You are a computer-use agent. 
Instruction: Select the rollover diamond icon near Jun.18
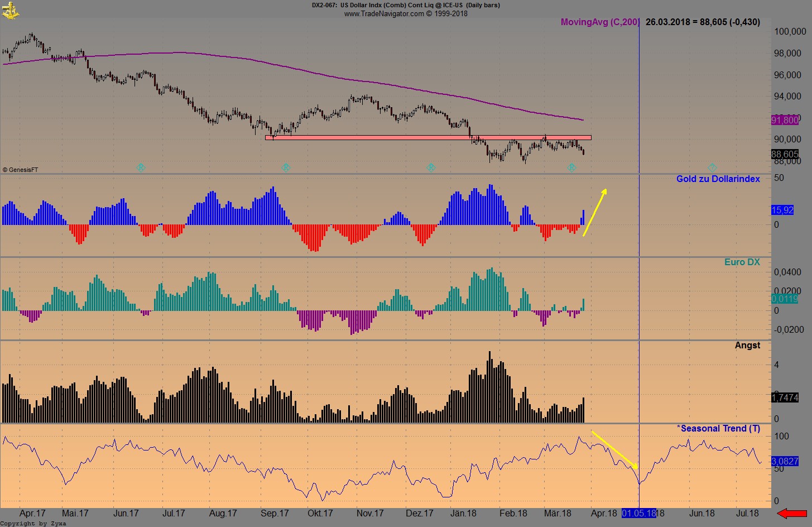[x=712, y=167]
